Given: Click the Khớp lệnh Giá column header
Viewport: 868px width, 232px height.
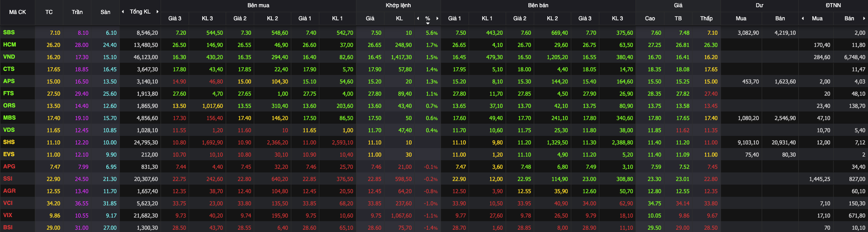Looking at the screenshot, I should 370,19.
